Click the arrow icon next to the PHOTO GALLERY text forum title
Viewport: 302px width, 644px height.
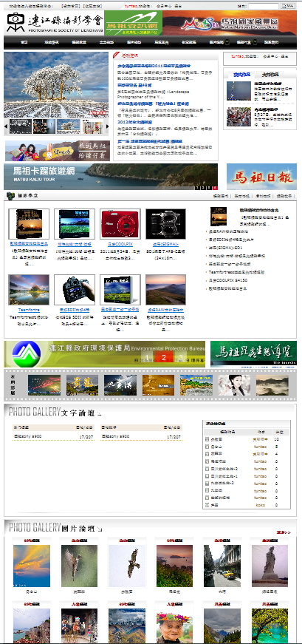pyautogui.click(x=99, y=413)
